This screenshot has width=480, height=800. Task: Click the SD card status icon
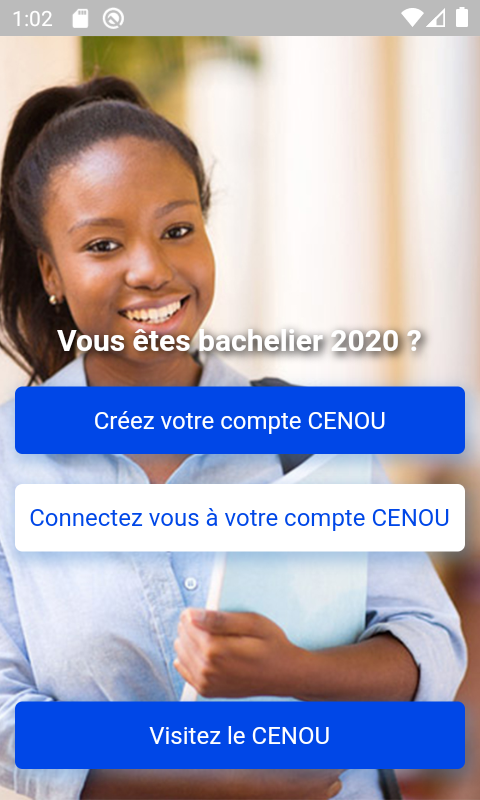tap(80, 19)
